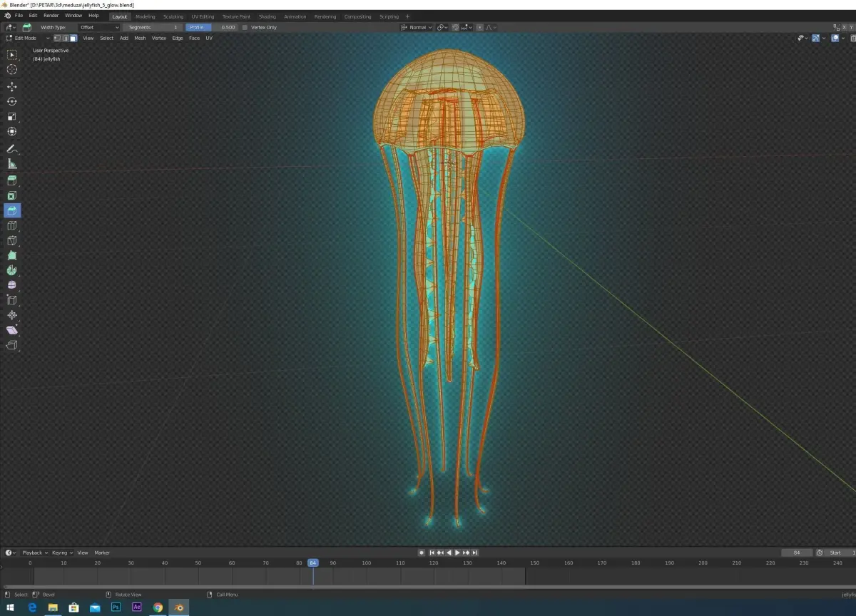Screen dimensions: 856x616
Task: Open the Width Type Offset dropdown
Action: 99,27
